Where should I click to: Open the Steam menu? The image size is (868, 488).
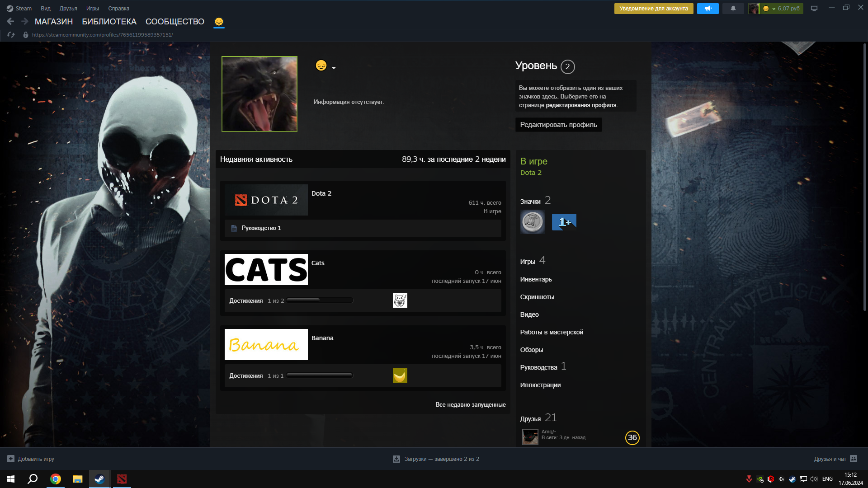click(24, 9)
